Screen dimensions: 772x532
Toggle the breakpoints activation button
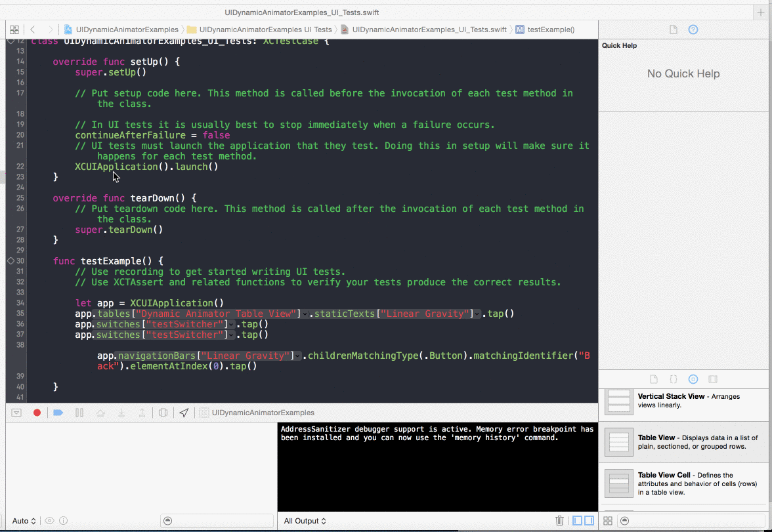click(x=58, y=413)
